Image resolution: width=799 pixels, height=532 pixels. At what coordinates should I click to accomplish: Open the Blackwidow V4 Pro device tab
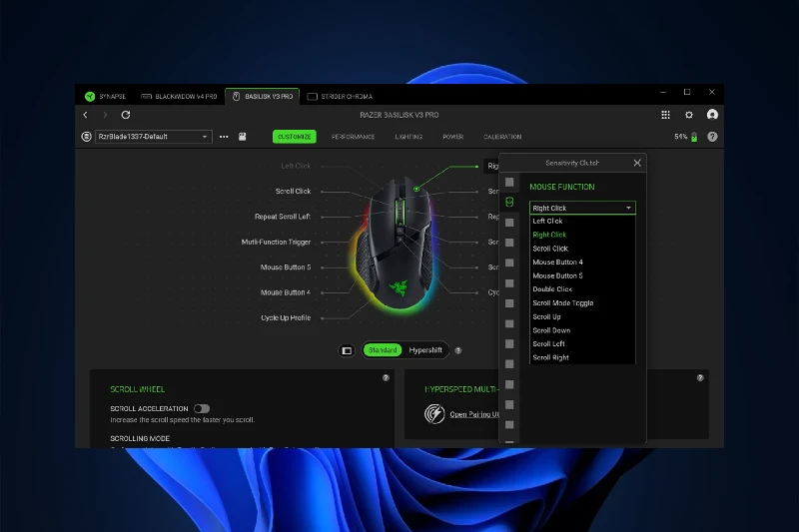pos(181,96)
